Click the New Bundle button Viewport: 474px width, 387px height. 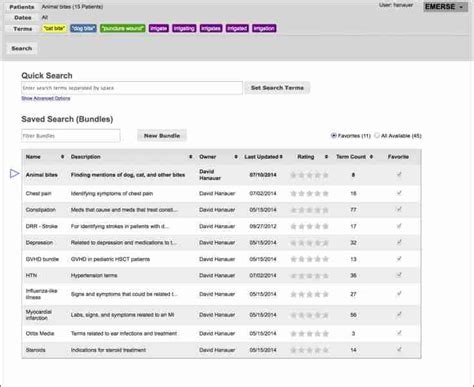(x=162, y=136)
